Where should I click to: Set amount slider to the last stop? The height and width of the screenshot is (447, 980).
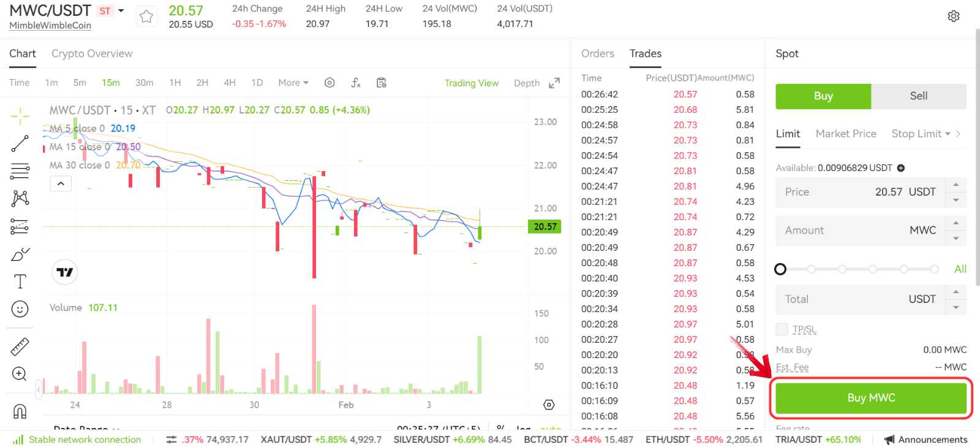coord(934,269)
